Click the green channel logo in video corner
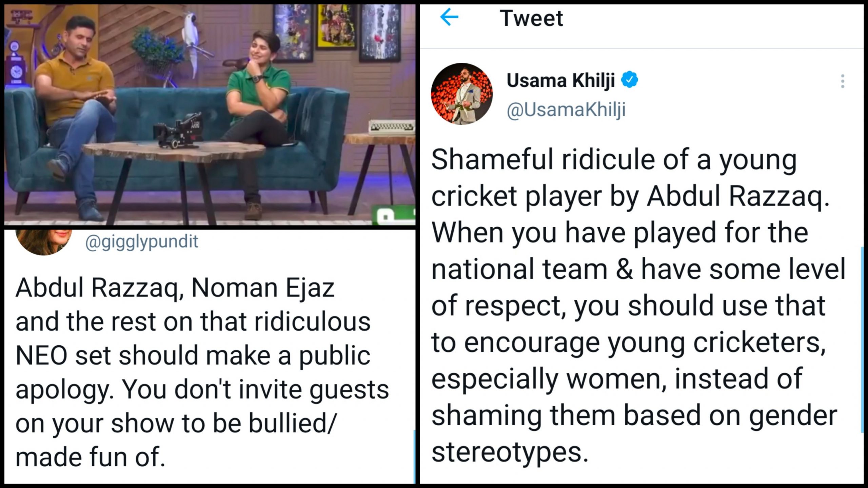The height and width of the screenshot is (488, 868). pyautogui.click(x=393, y=217)
